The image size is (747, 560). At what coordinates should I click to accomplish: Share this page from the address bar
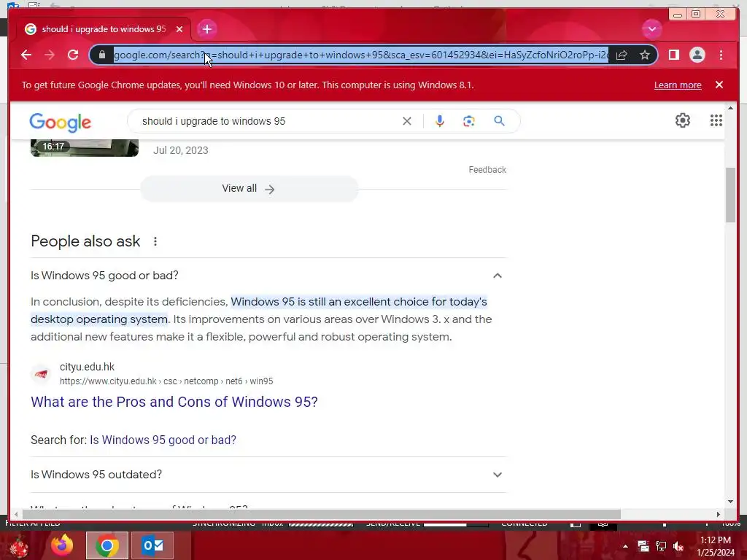pos(622,55)
